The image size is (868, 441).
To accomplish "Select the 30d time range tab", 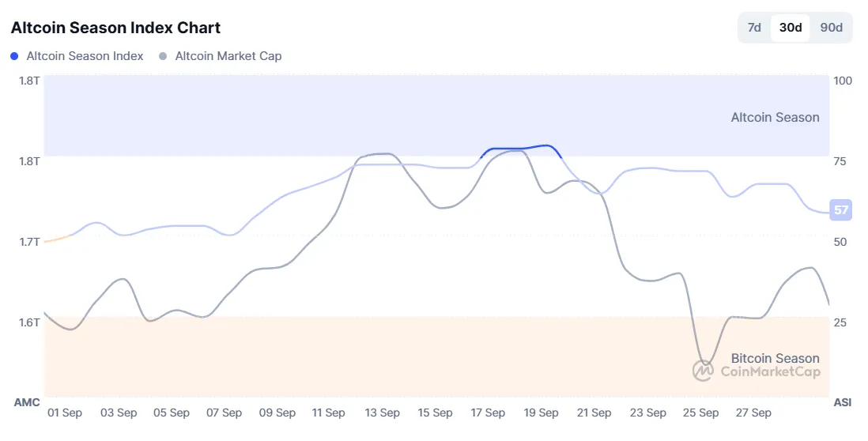I will pyautogui.click(x=791, y=28).
